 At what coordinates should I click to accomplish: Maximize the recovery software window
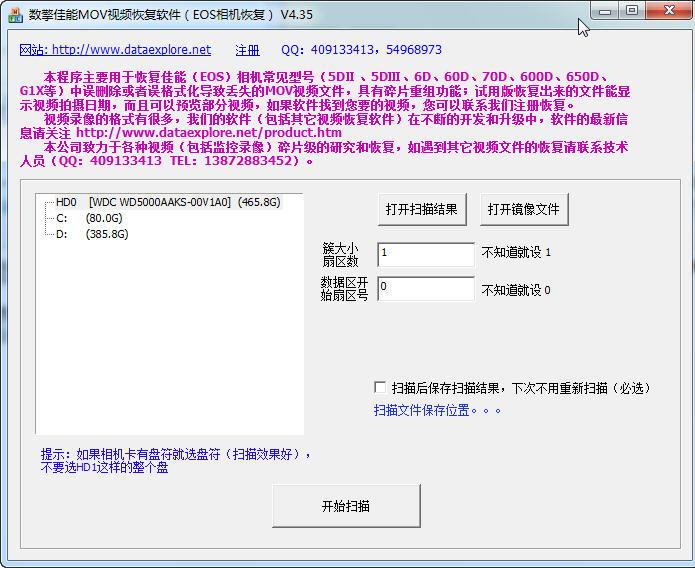632,10
